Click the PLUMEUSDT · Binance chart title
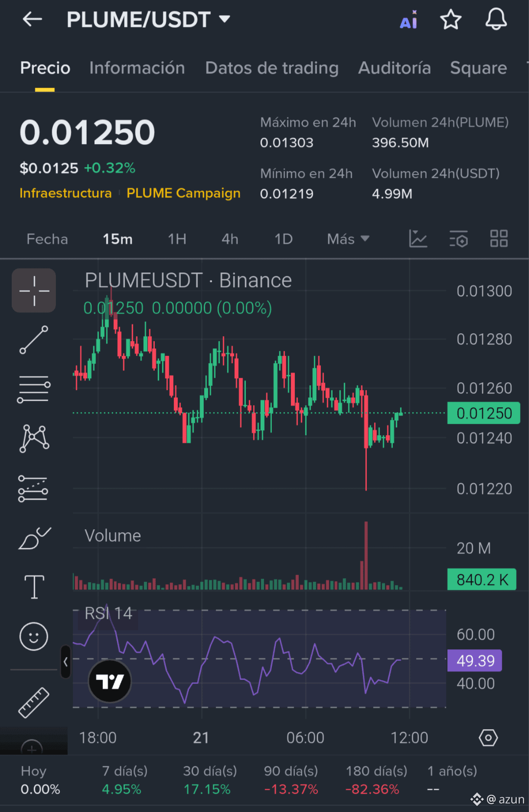This screenshot has height=812, width=529. [x=188, y=280]
